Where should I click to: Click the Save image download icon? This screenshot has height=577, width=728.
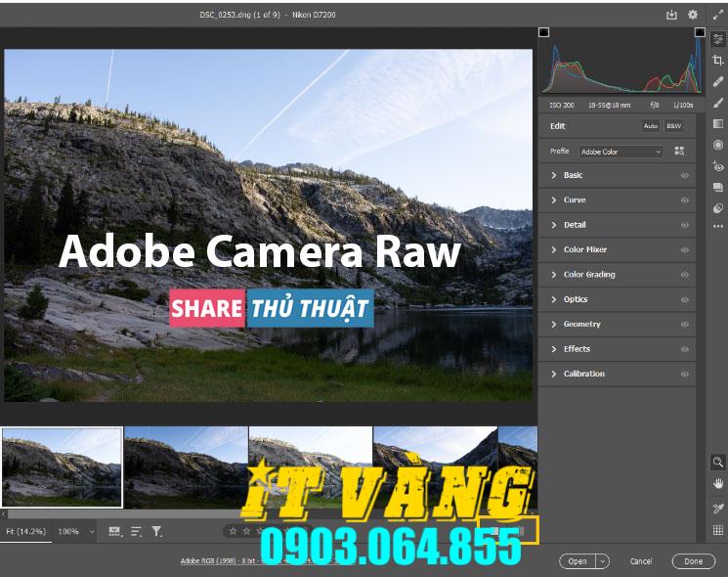click(x=671, y=15)
